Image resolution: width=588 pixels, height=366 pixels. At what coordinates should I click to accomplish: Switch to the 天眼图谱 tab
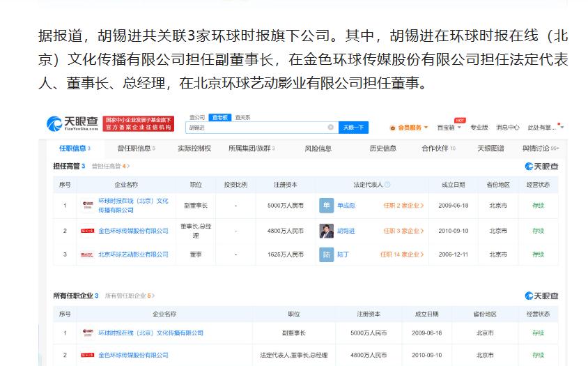pyautogui.click(x=490, y=148)
